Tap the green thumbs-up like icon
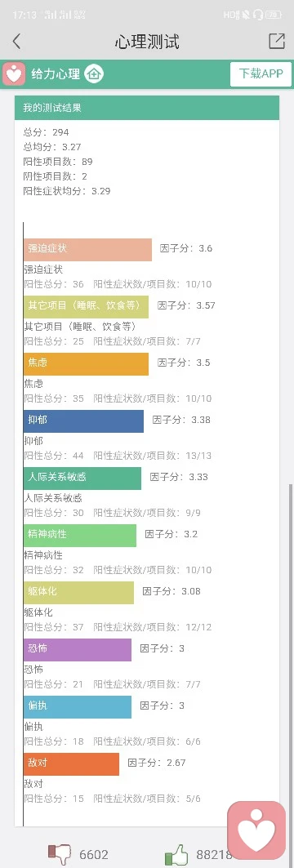This screenshot has height=868, width=294. 176,854
